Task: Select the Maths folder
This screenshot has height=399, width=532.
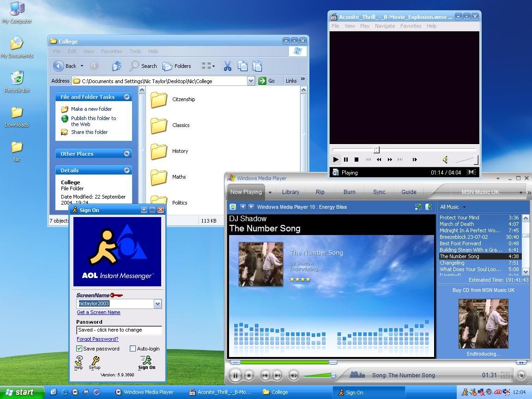Action: [169, 177]
